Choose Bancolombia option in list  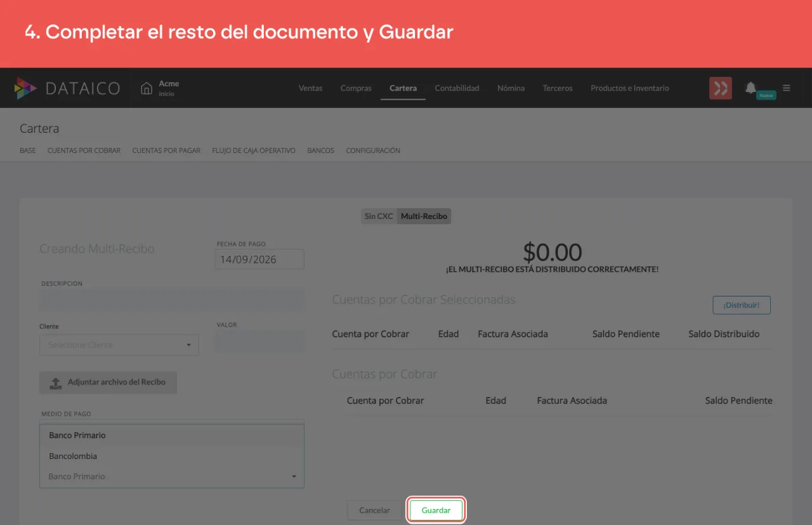172,456
